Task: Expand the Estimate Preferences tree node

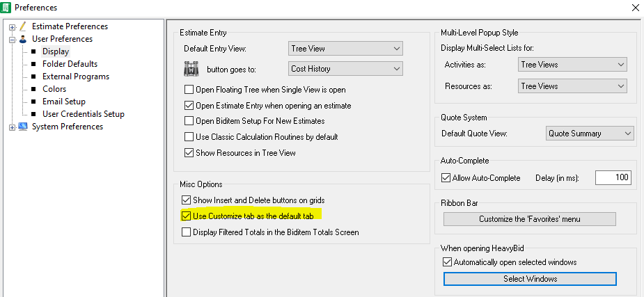Action: pos(12,27)
